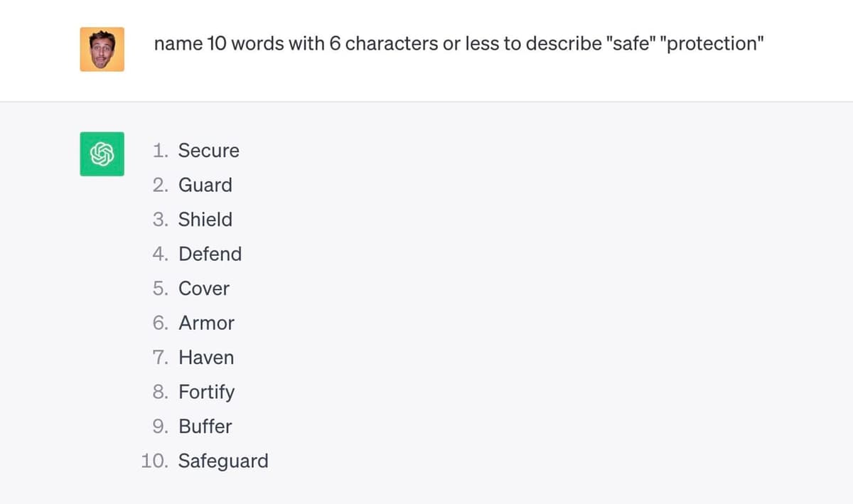Click the word "Fortify" in the response
The width and height of the screenshot is (853, 504).
pyautogui.click(x=206, y=392)
